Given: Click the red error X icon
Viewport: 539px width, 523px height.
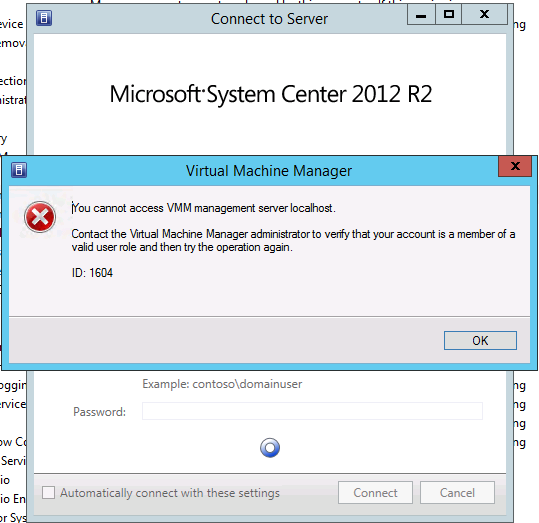Looking at the screenshot, I should coord(40,217).
